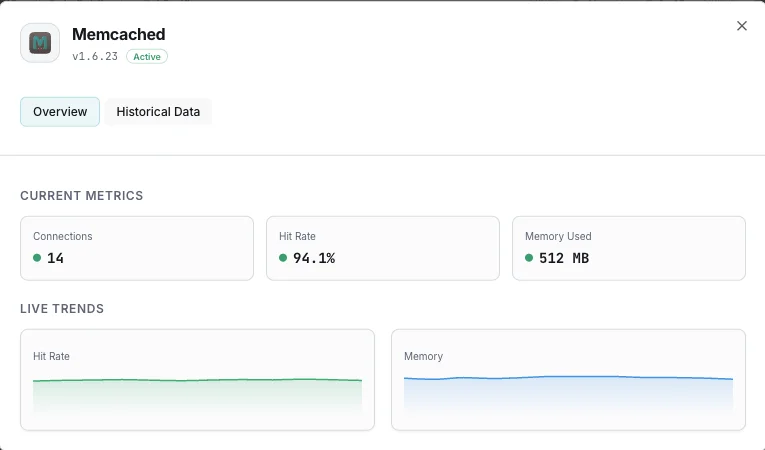The image size is (765, 450).
Task: Click the Memcached app logo icon
Action: tap(40, 43)
